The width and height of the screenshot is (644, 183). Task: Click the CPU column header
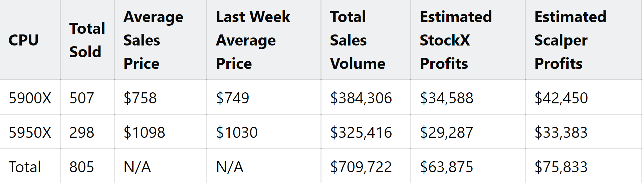[23, 40]
